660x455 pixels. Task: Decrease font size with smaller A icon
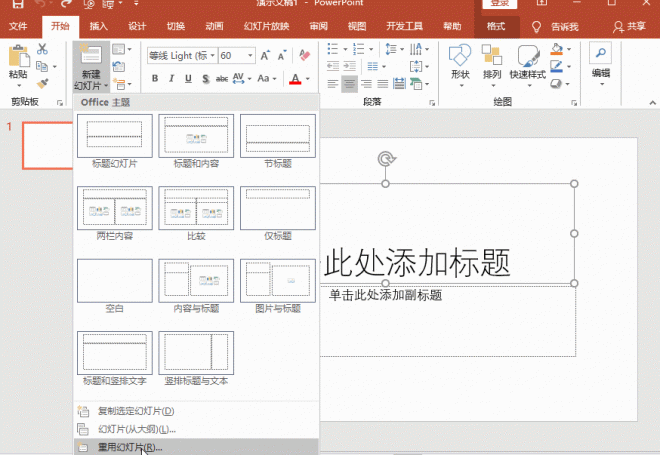click(282, 55)
